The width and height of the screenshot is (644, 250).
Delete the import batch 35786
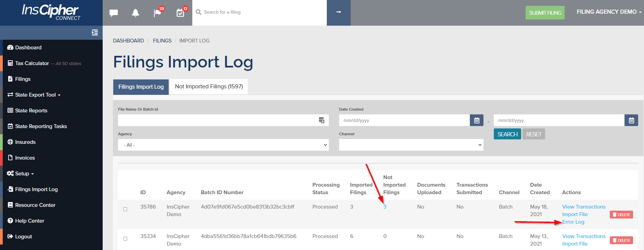coord(621,215)
